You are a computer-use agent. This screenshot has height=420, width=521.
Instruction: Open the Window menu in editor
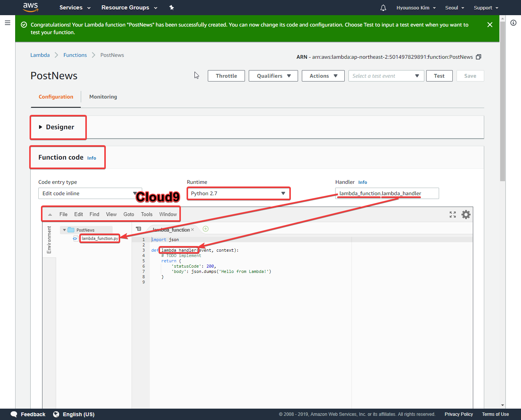(x=168, y=214)
